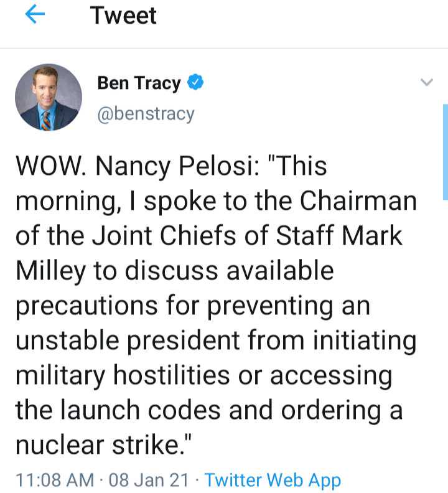Go back using the left arrow

click(x=35, y=16)
